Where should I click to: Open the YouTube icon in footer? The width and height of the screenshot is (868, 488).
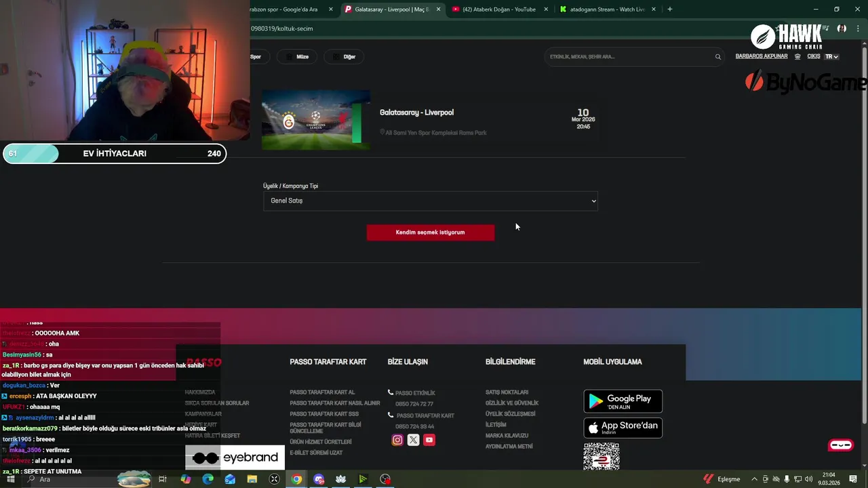429,440
